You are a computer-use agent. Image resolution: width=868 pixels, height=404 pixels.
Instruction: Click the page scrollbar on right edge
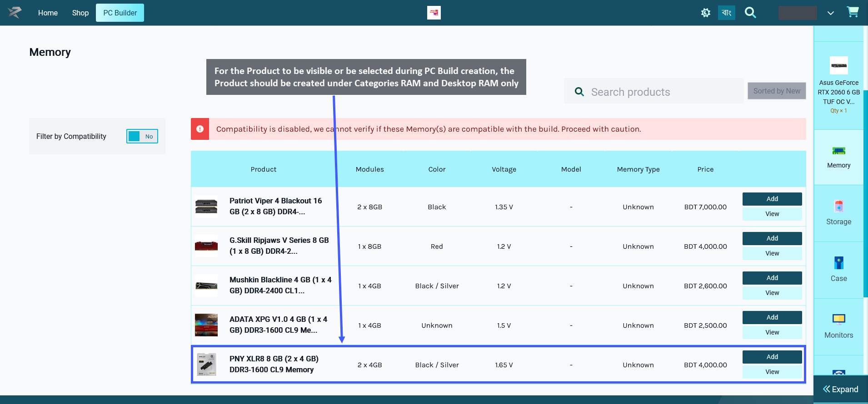click(866, 194)
